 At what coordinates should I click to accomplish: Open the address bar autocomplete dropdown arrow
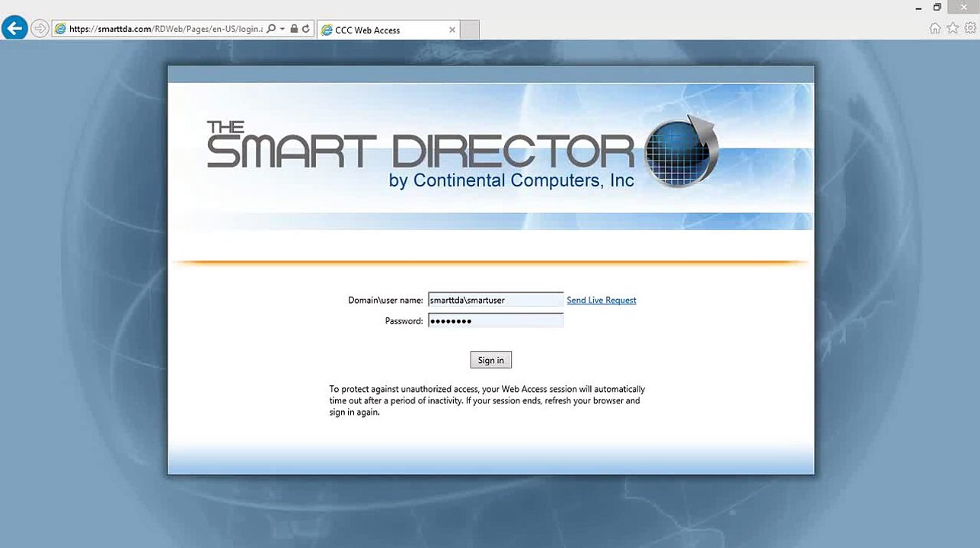pyautogui.click(x=283, y=29)
